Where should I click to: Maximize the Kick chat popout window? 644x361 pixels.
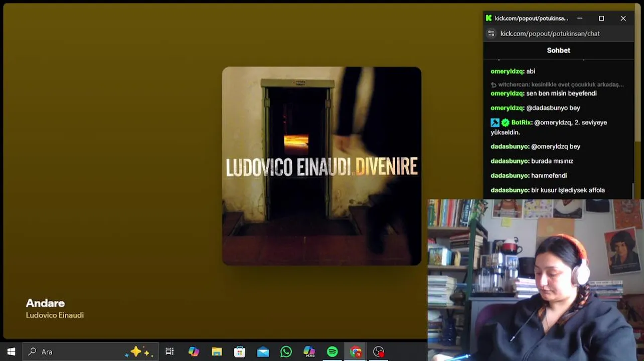click(601, 18)
